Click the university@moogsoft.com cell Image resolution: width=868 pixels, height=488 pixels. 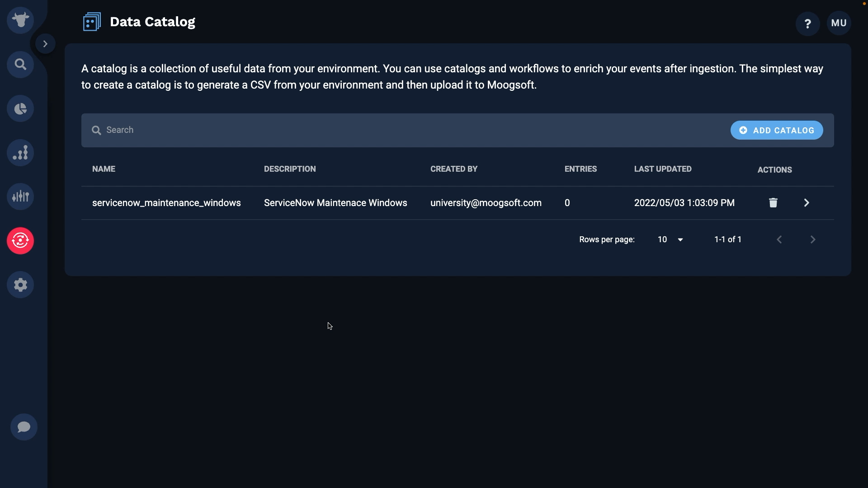[x=486, y=203]
